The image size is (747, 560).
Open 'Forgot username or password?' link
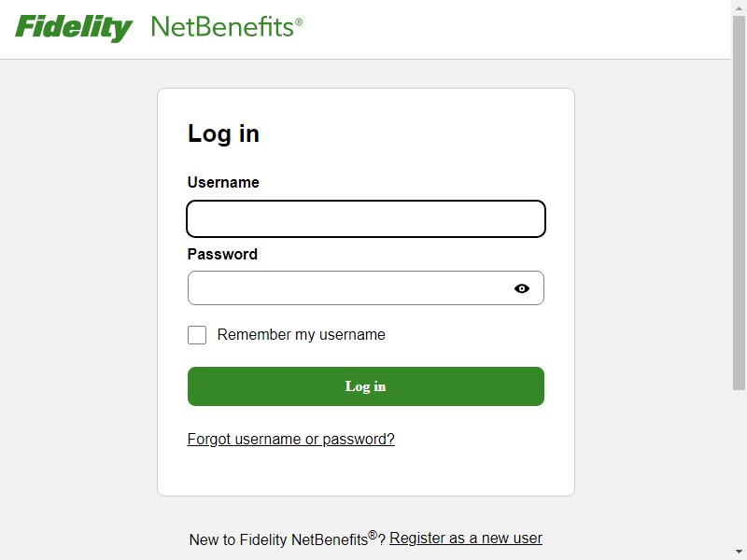pos(291,439)
